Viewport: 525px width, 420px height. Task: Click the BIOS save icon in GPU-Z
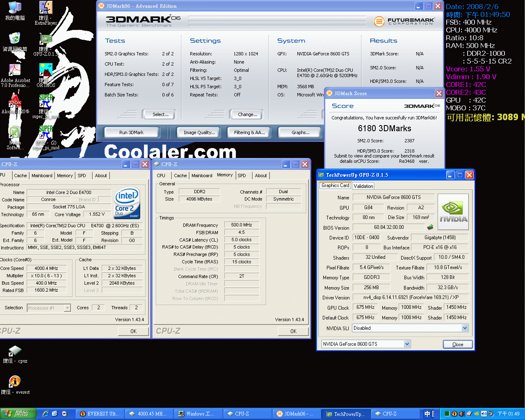point(430,227)
